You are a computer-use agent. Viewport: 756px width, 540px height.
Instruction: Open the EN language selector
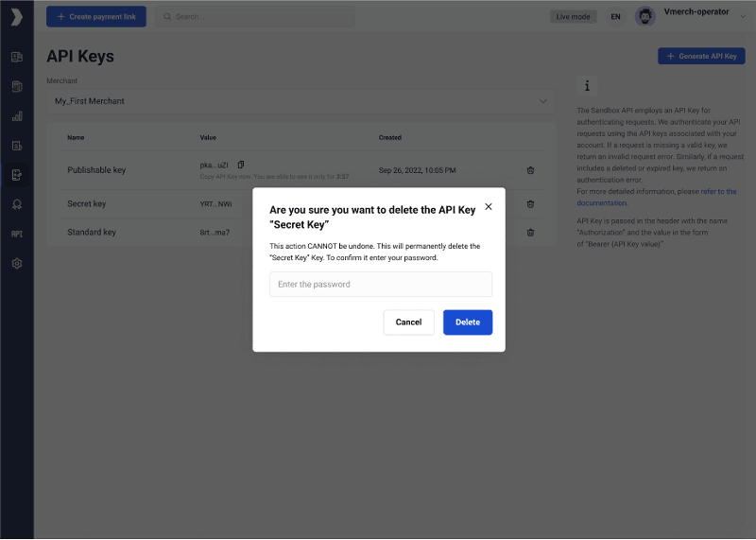coord(616,17)
